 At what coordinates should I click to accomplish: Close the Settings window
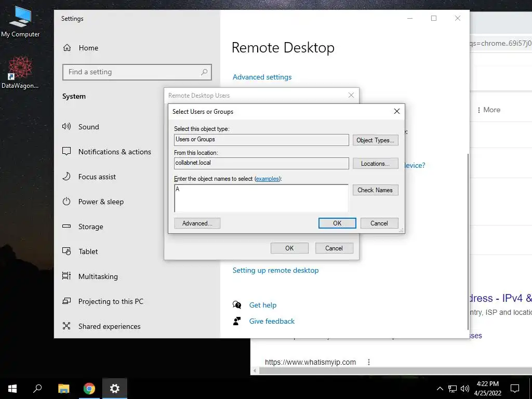[458, 18]
